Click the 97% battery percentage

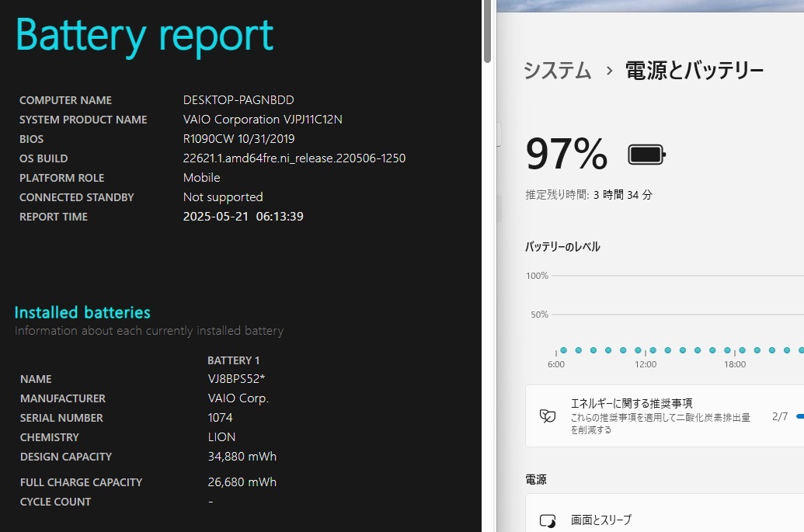[x=566, y=154]
